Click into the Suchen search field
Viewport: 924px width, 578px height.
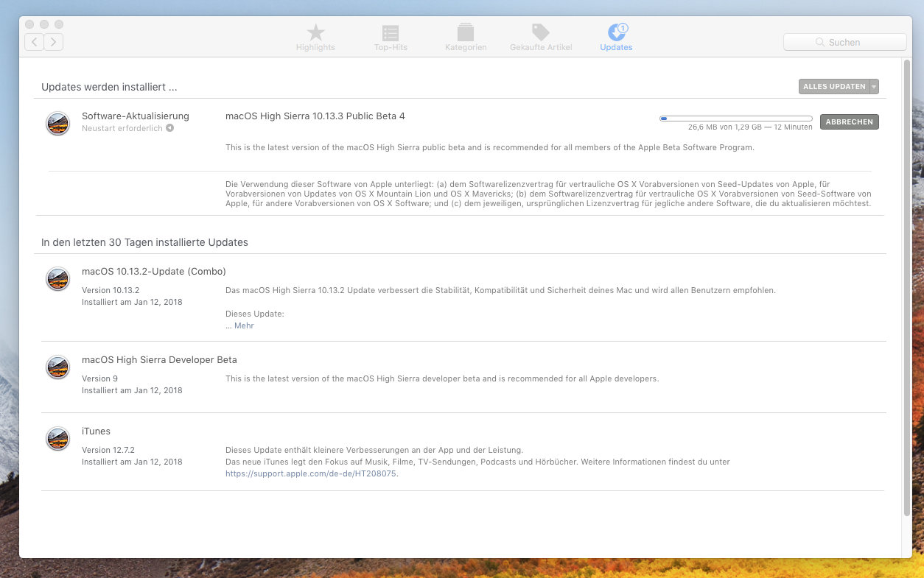click(x=844, y=42)
